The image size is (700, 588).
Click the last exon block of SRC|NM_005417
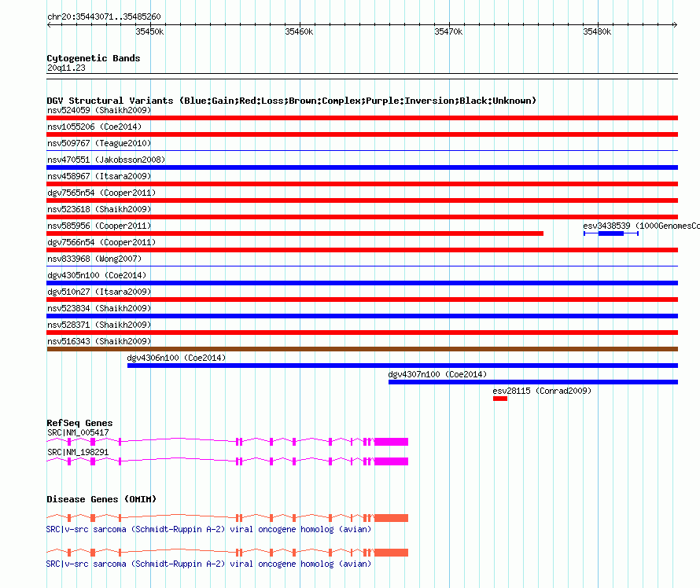click(391, 442)
